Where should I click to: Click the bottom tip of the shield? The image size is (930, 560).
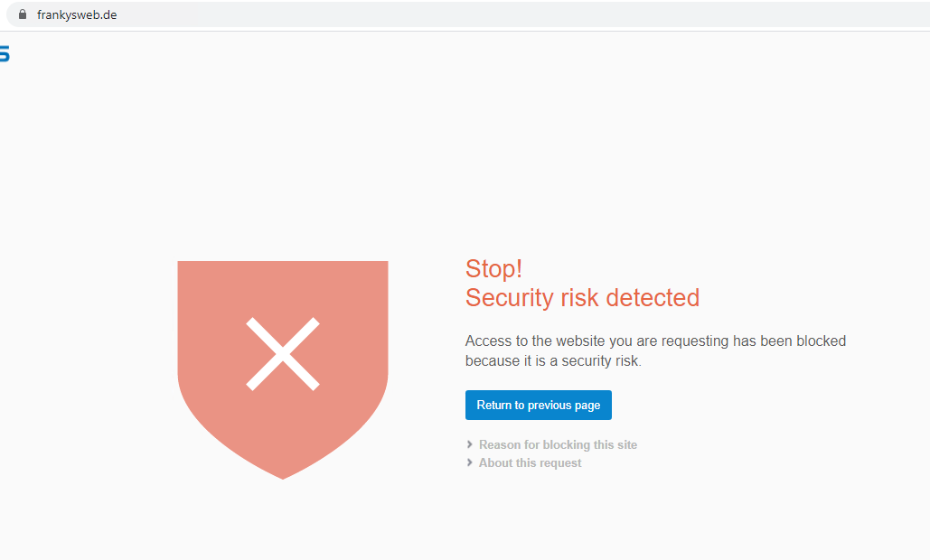tap(283, 475)
